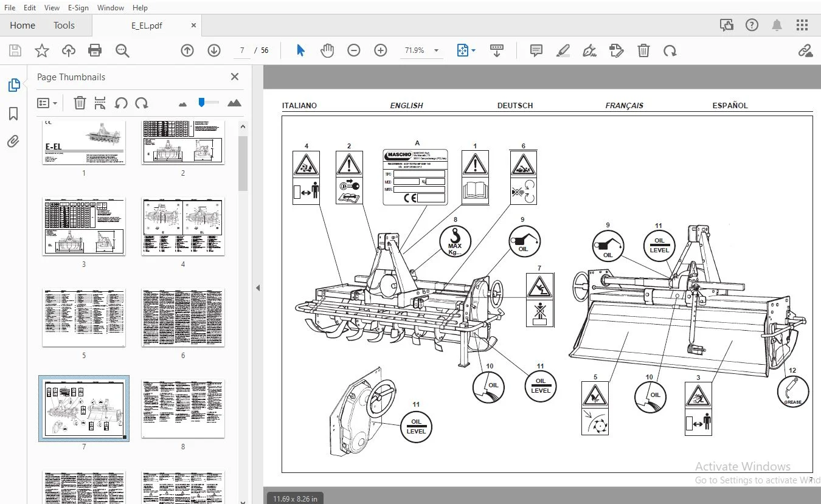The image size is (821, 504).
Task: Open the apps grid menu
Action: click(x=802, y=25)
